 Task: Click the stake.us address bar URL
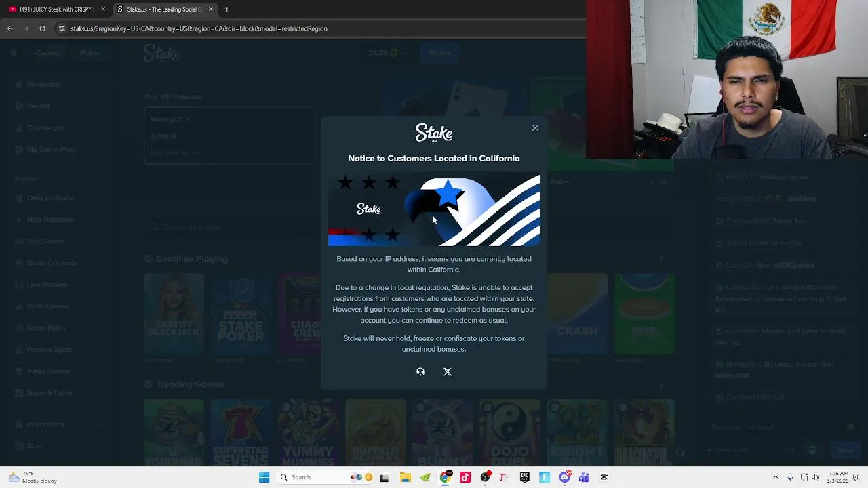pos(199,28)
